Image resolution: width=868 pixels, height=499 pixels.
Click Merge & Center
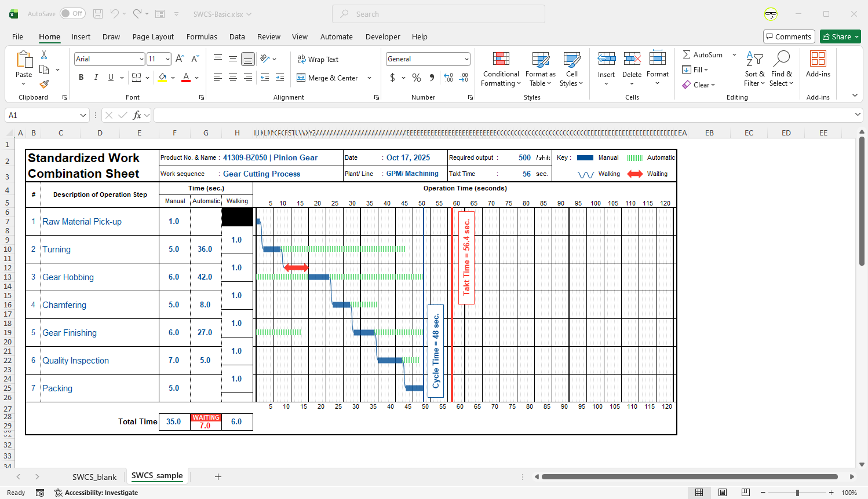coord(327,78)
